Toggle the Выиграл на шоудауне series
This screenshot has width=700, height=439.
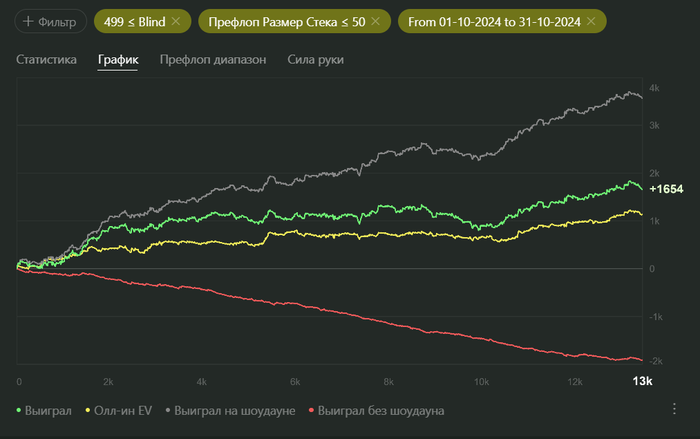tap(230, 410)
